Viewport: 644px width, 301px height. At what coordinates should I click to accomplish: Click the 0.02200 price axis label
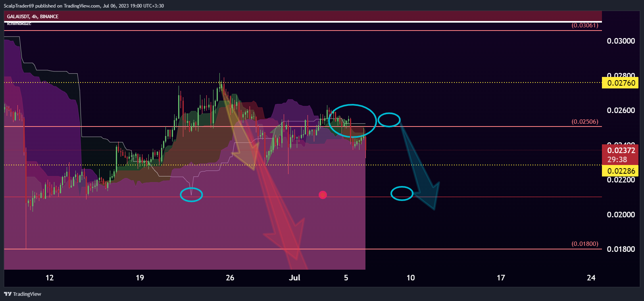tap(621, 180)
